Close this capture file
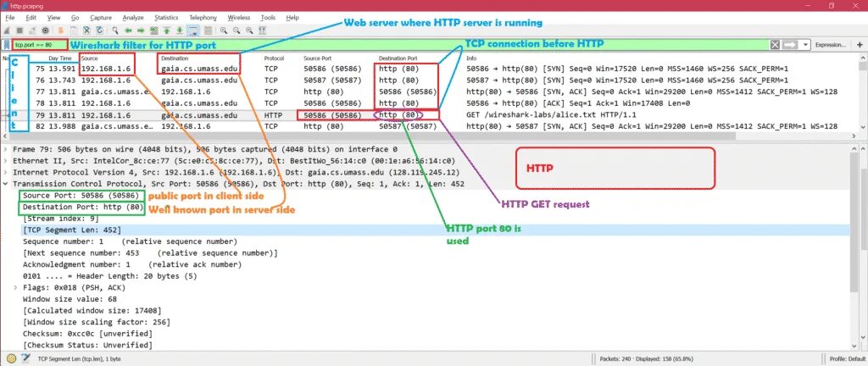 tap(86, 30)
